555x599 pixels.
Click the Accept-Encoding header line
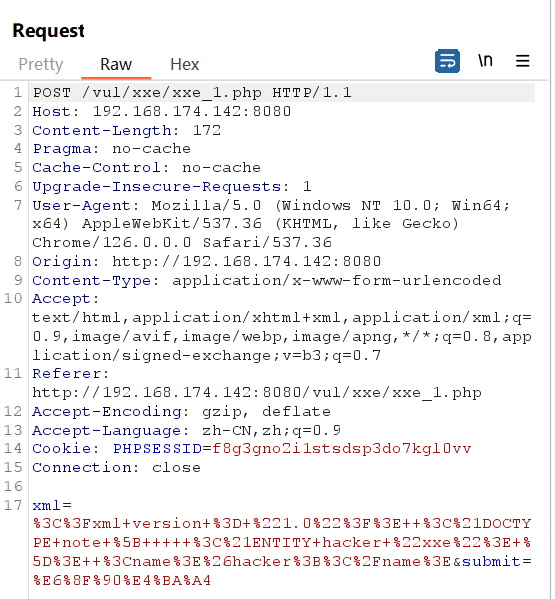[x=181, y=412]
